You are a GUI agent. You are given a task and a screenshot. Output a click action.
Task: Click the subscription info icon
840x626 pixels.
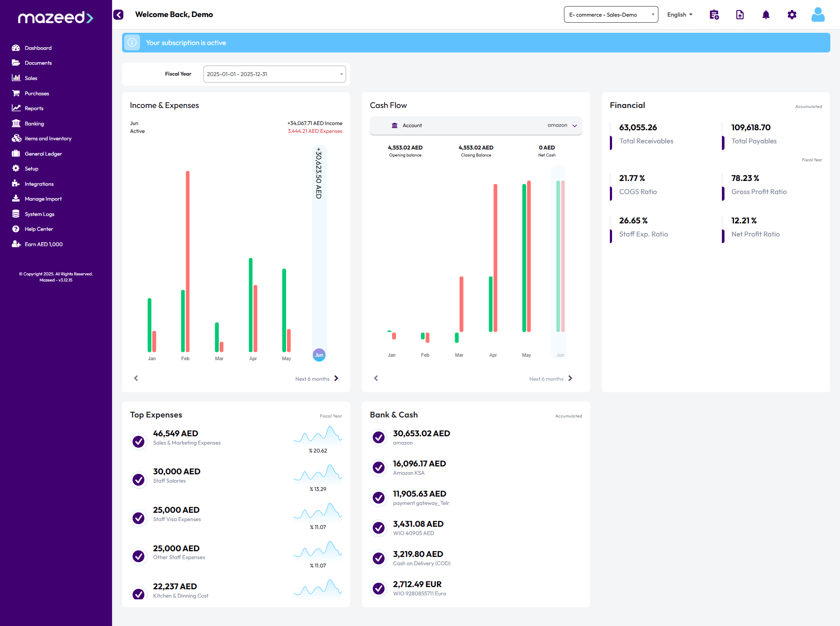pyautogui.click(x=132, y=43)
